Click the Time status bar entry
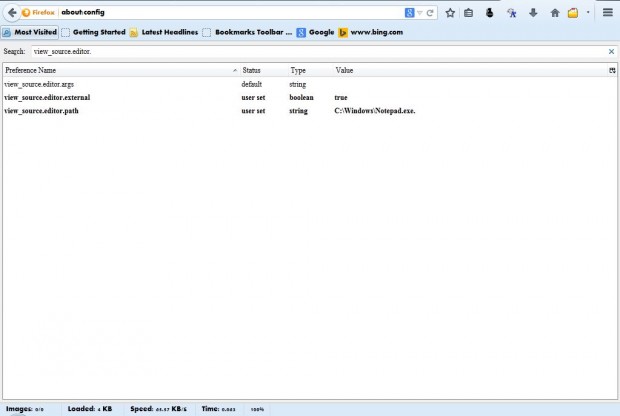The height and width of the screenshot is (416, 620). 218,409
